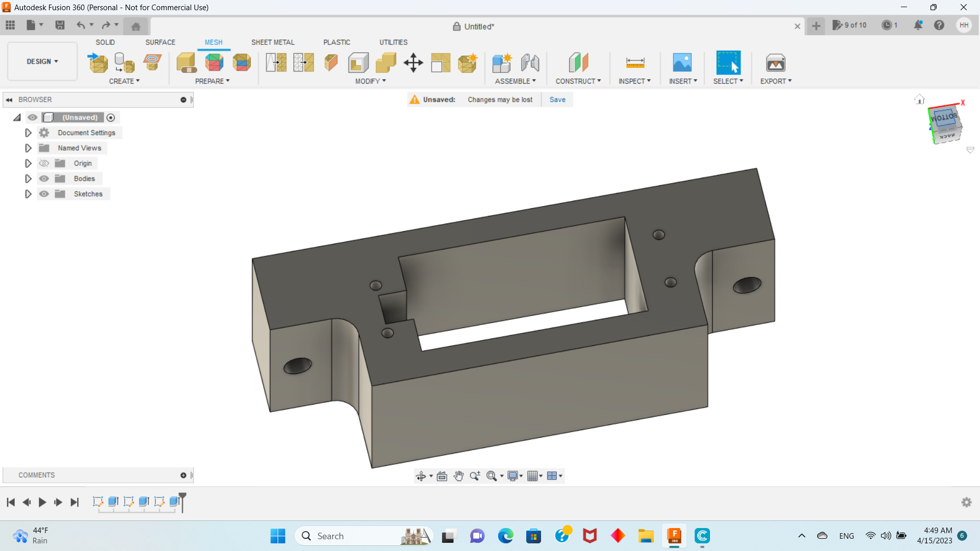Click the Insert image icon
980x551 pixels.
(x=682, y=63)
